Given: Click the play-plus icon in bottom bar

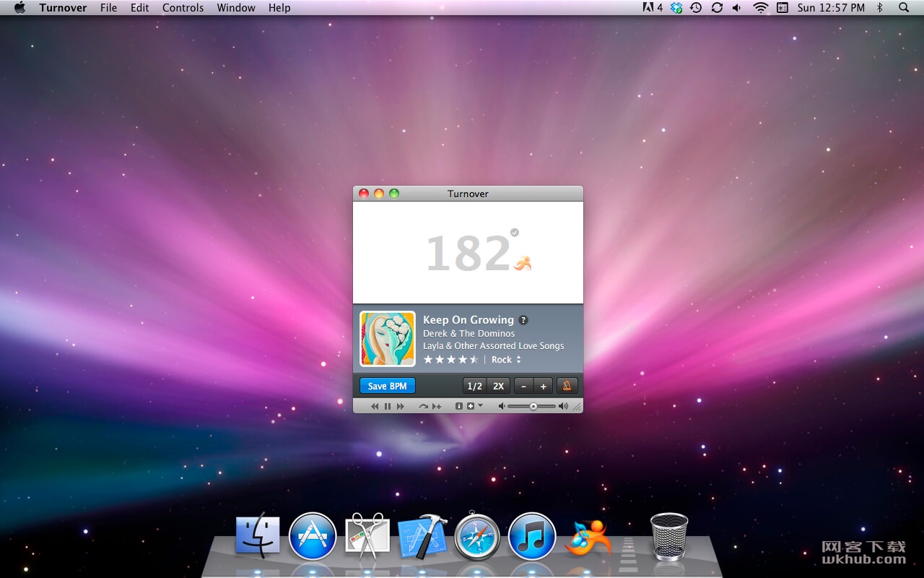Looking at the screenshot, I should (x=437, y=407).
